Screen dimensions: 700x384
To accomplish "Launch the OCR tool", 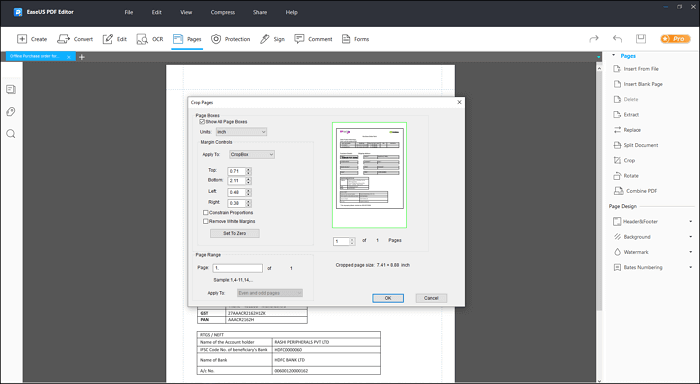I will pyautogui.click(x=150, y=39).
